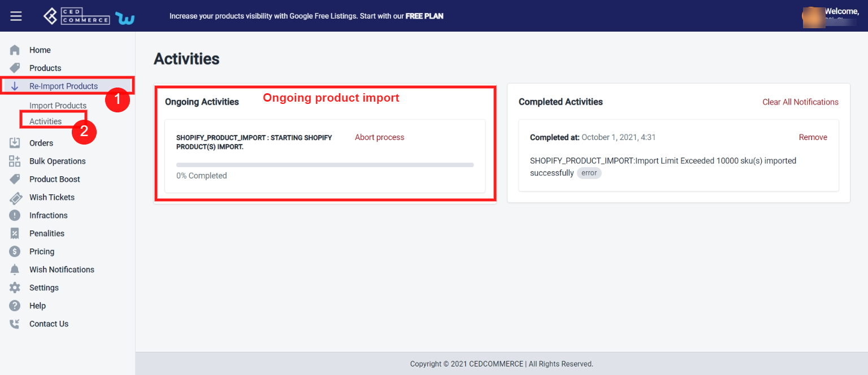Open Settings via the gear icon

[x=15, y=287]
